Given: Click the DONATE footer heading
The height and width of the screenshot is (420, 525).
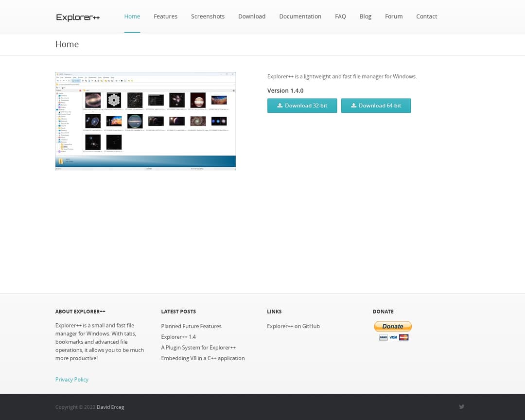Looking at the screenshot, I should (x=383, y=312).
